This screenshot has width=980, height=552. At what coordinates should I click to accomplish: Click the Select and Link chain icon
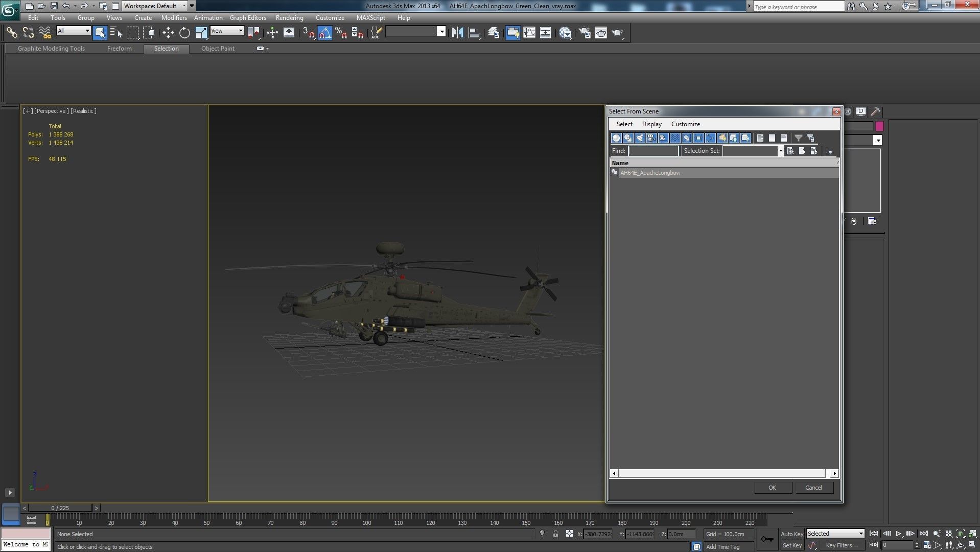coord(11,33)
